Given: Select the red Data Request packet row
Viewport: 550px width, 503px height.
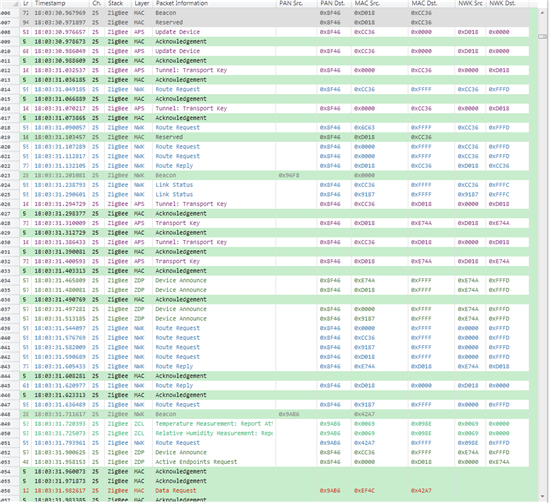Looking at the screenshot, I should pyautogui.click(x=264, y=490).
